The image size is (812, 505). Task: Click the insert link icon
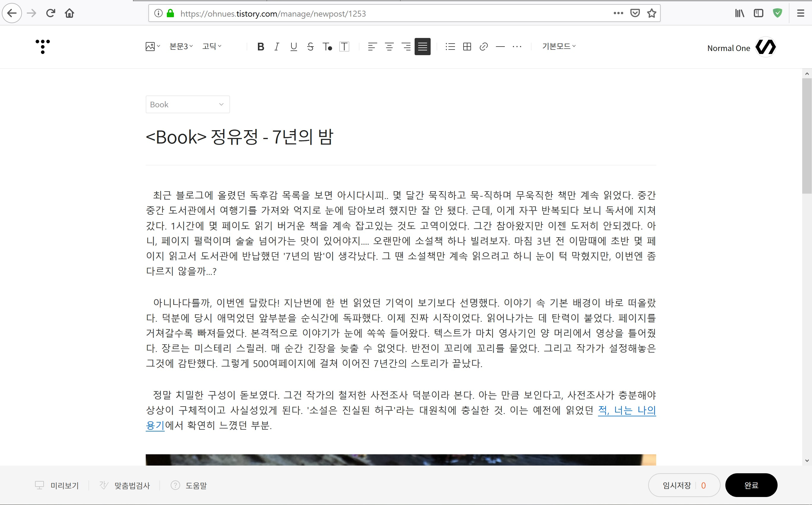[483, 47]
